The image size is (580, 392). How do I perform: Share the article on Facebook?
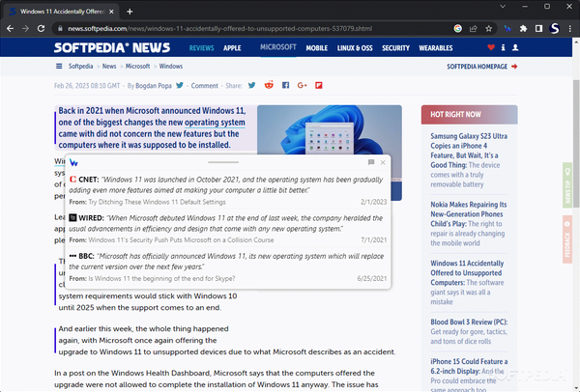pos(285,85)
